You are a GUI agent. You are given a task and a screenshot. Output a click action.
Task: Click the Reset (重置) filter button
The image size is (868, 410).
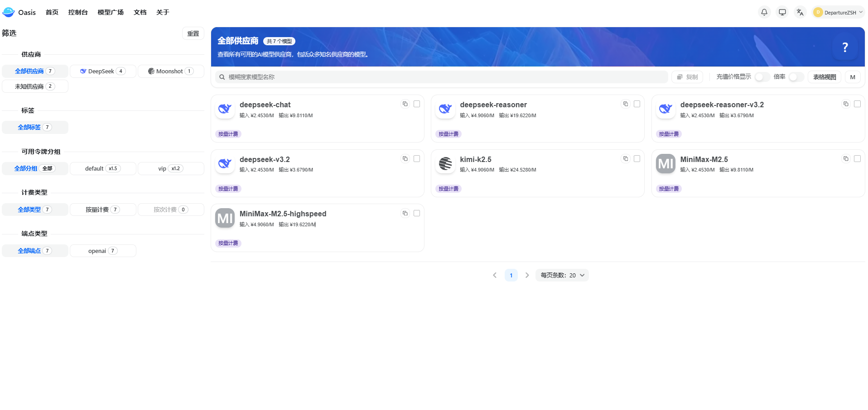point(193,33)
